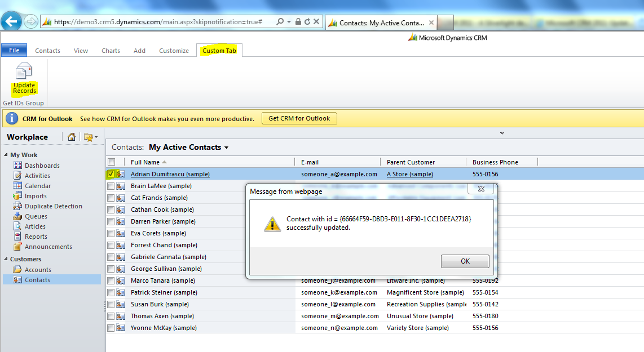Collapse the Customers section

(6, 259)
